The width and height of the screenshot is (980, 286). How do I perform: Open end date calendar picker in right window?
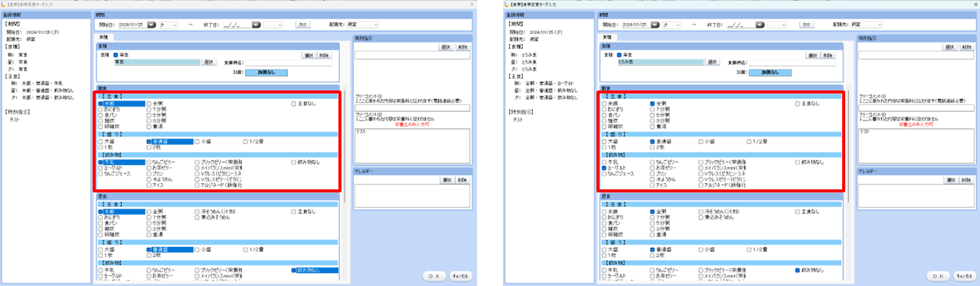(x=760, y=25)
